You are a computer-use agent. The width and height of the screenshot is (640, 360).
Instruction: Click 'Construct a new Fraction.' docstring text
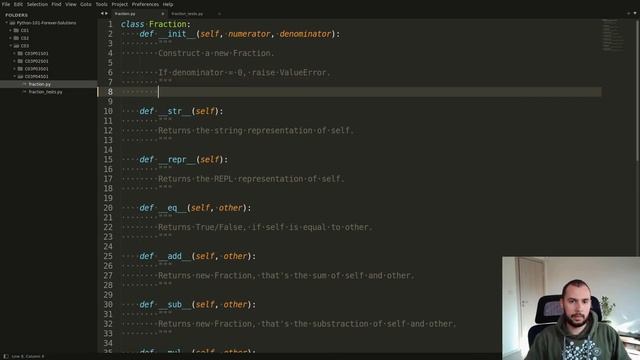pos(216,53)
